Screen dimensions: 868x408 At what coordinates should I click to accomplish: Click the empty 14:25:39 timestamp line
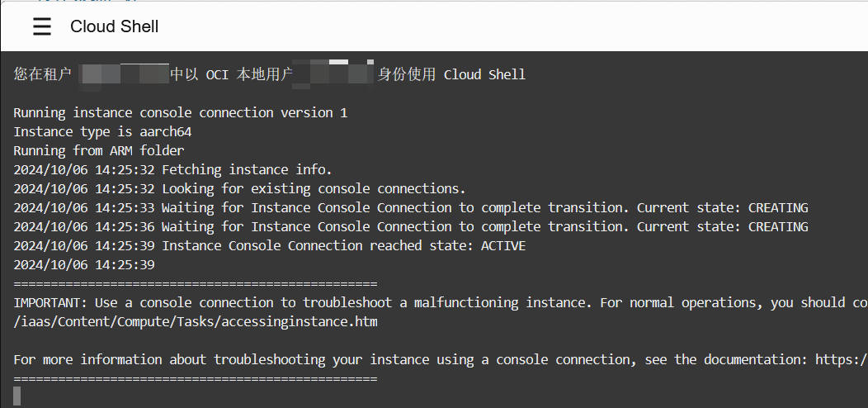tap(84, 264)
